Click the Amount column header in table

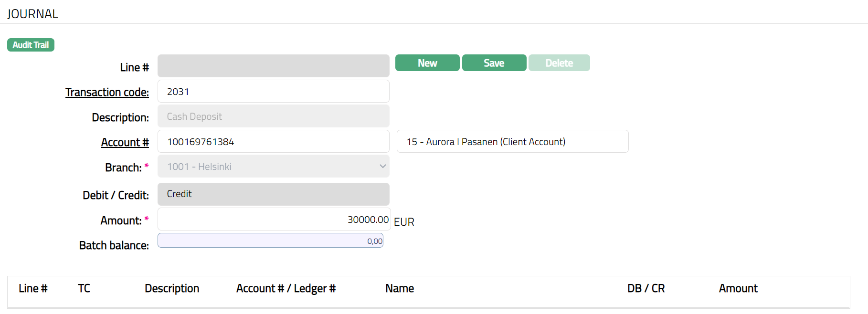tap(738, 288)
